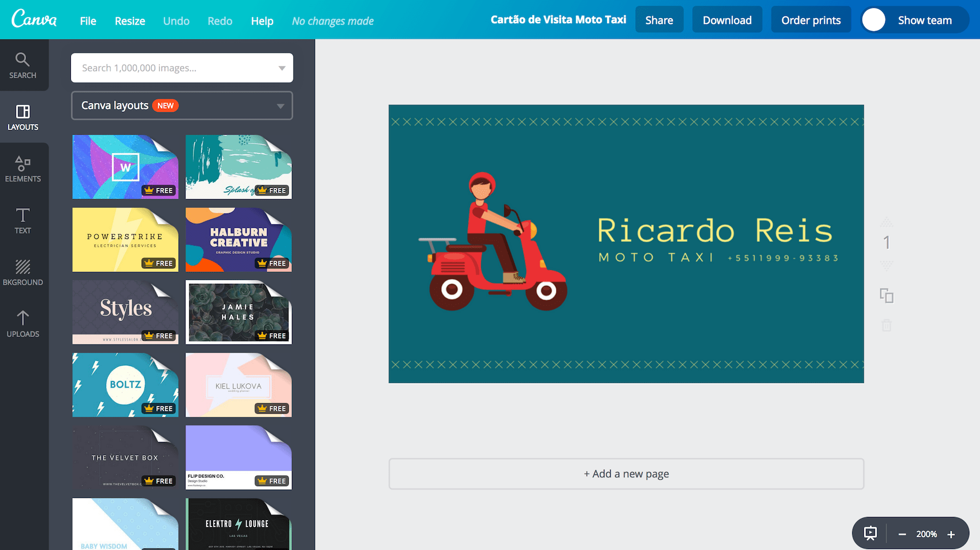Click the Canva logo
980x550 pixels.
click(x=34, y=19)
